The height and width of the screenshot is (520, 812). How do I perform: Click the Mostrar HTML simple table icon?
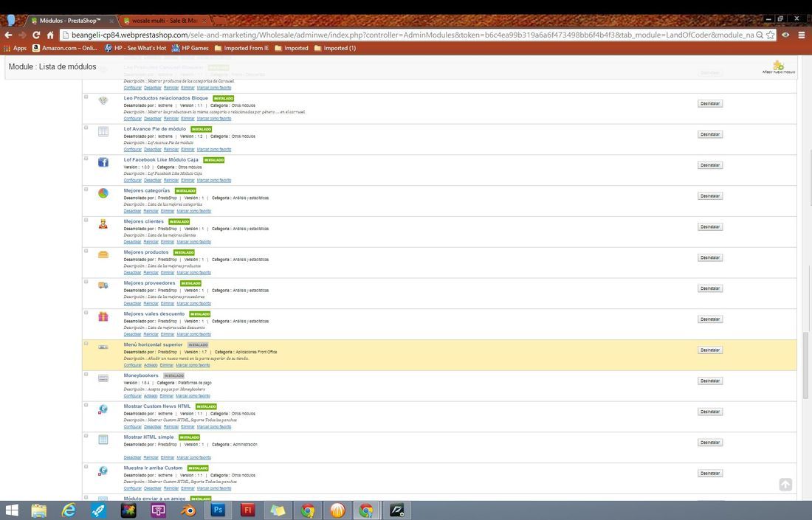(x=103, y=440)
